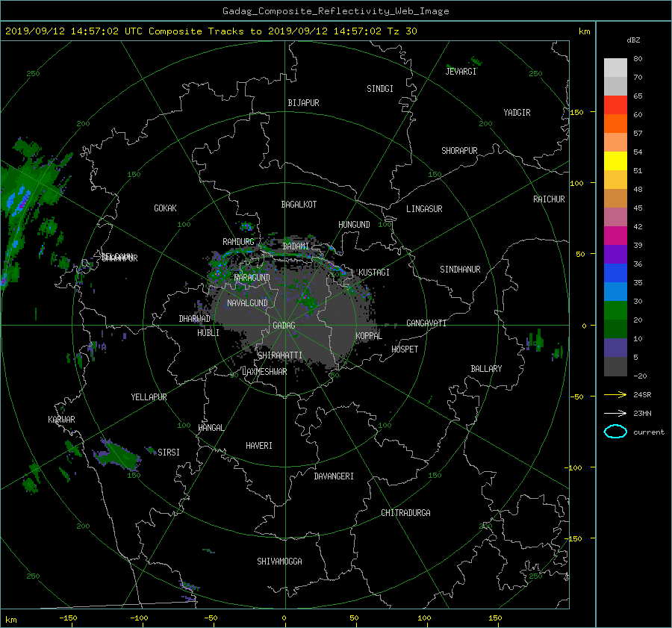672x628 pixels.
Task: Click the SHIRAHATTI city label
Action: click(x=279, y=355)
